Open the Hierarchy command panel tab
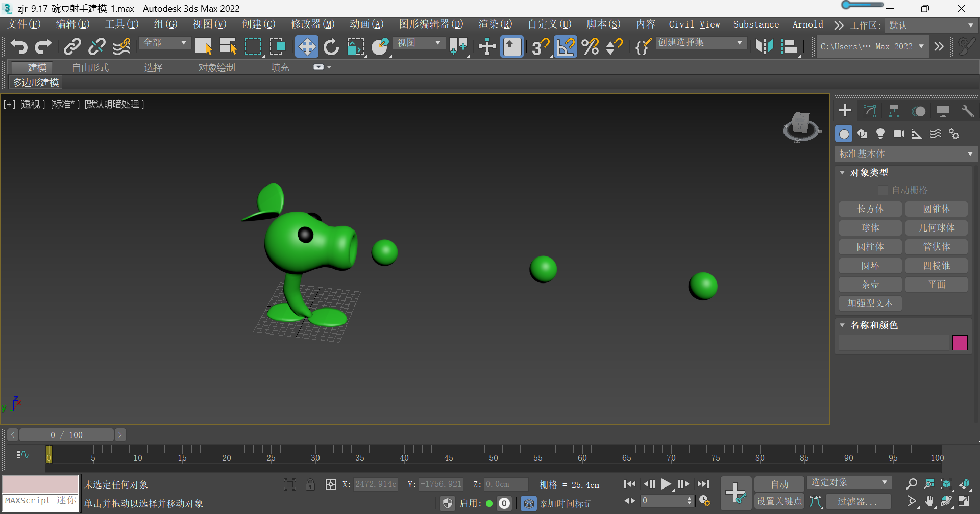This screenshot has width=980, height=514. (x=894, y=111)
